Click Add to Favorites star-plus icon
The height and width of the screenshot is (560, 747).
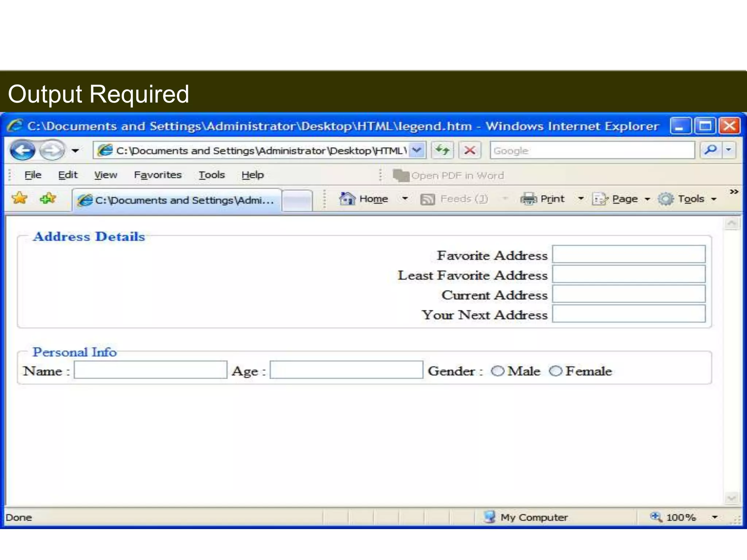48,198
